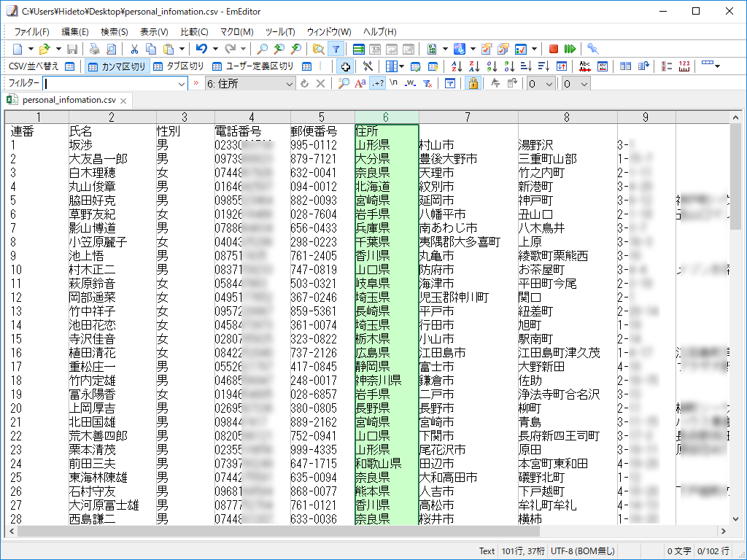The image size is (747, 560).
Task: Toggle ruler 123 icon
Action: pos(684,66)
